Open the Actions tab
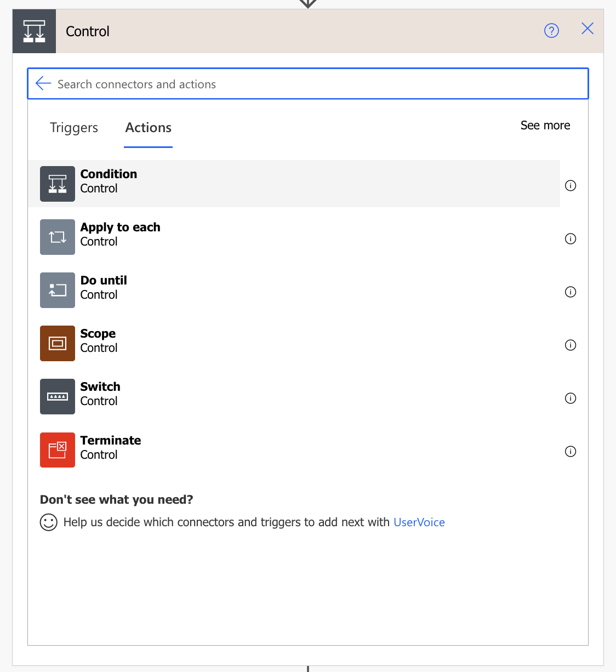616x672 pixels. coord(149,128)
